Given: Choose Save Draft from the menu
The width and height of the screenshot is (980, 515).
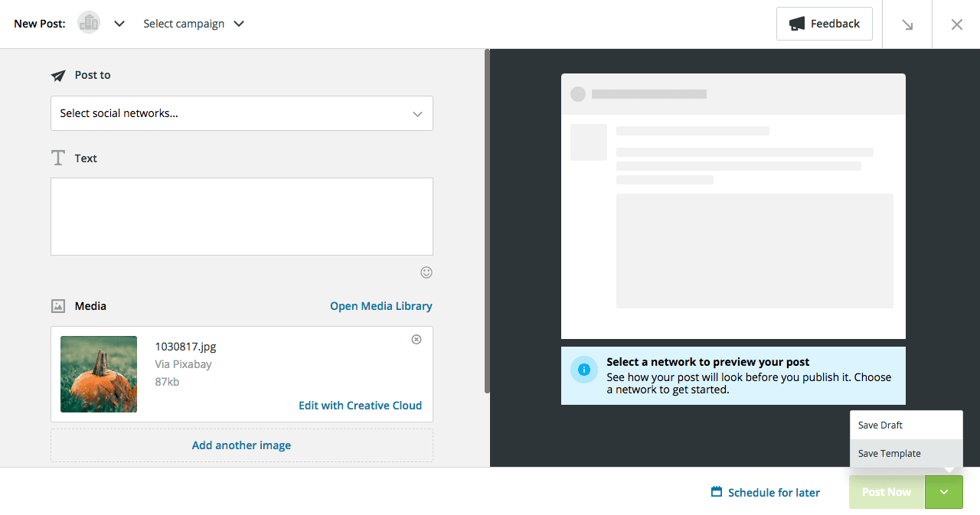Looking at the screenshot, I should [880, 425].
